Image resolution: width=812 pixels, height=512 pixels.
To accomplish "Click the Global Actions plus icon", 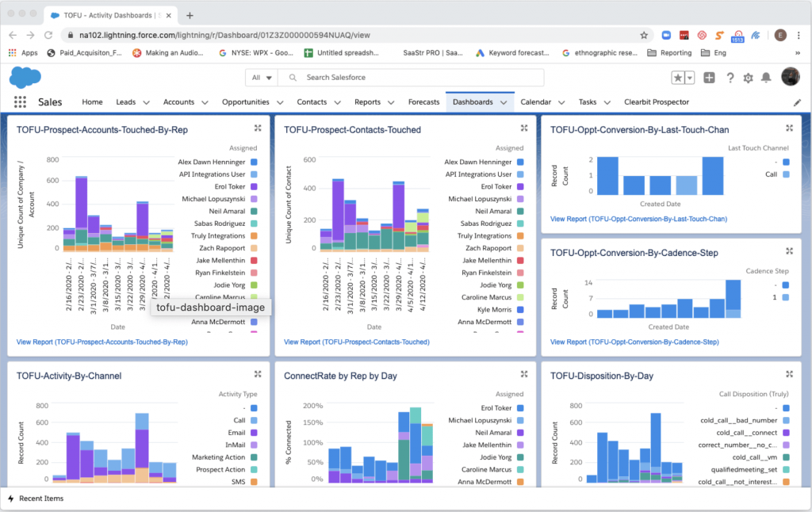I will coord(709,78).
